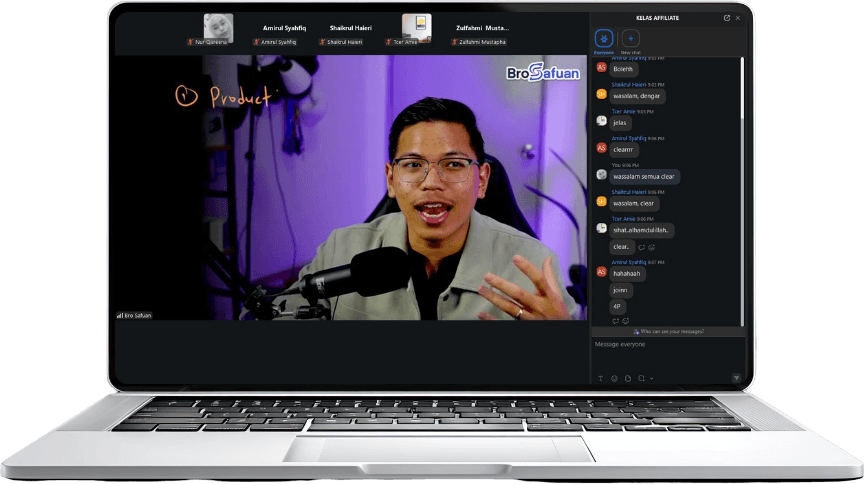
Task: Open the emoji picker in chat toolbar
Action: coord(614,379)
